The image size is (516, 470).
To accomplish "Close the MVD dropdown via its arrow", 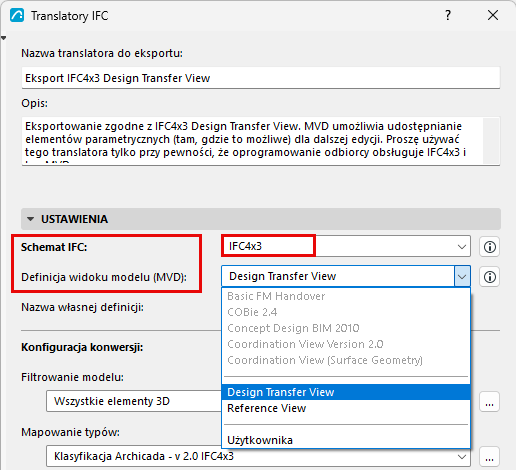I will coord(462,276).
